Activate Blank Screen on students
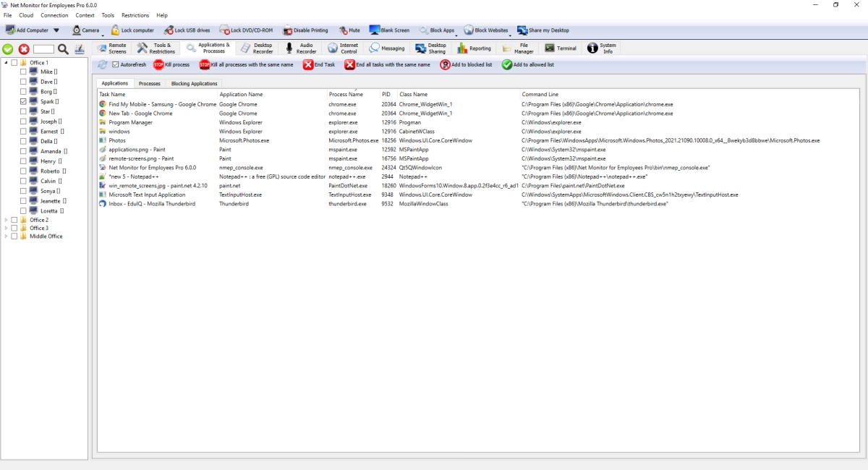The width and height of the screenshot is (868, 470). point(391,30)
